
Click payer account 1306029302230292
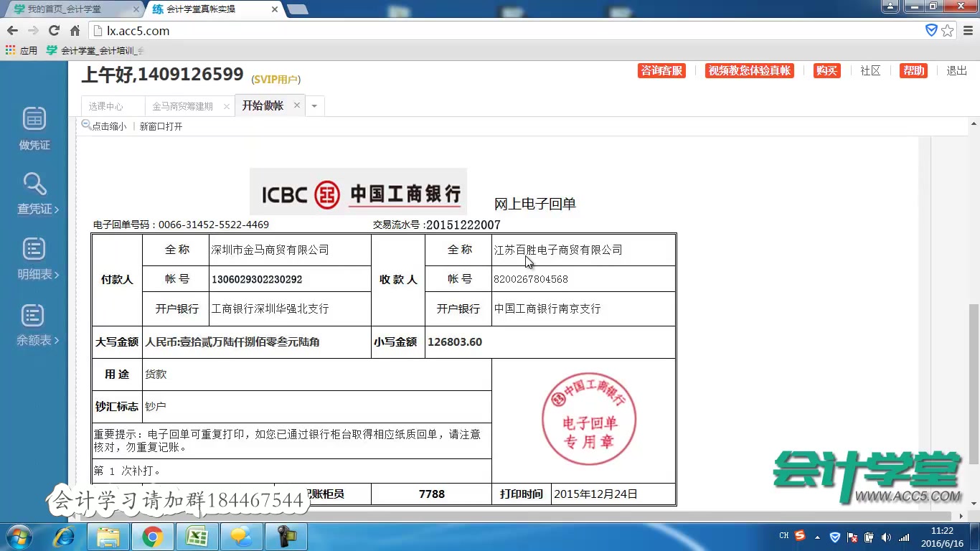(257, 279)
